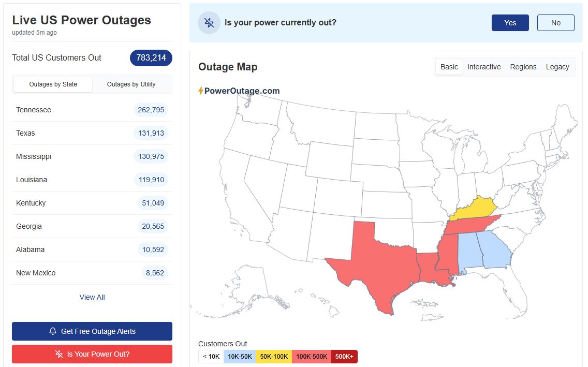Screen dimensions: 588x367
Task: Expand the list with View All
Action: 92,297
